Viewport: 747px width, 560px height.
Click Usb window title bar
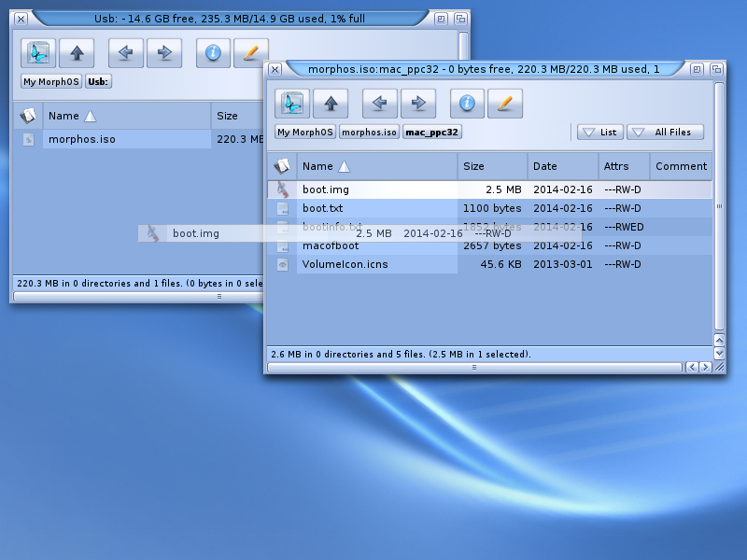tap(230, 19)
